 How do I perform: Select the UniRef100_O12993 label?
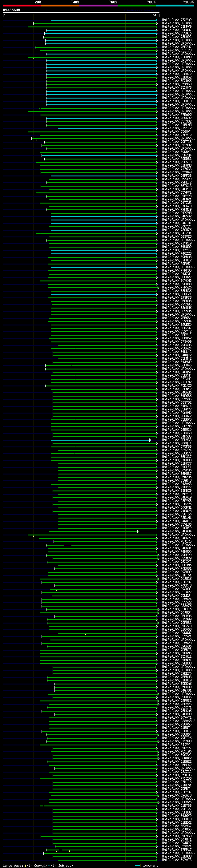176,741
